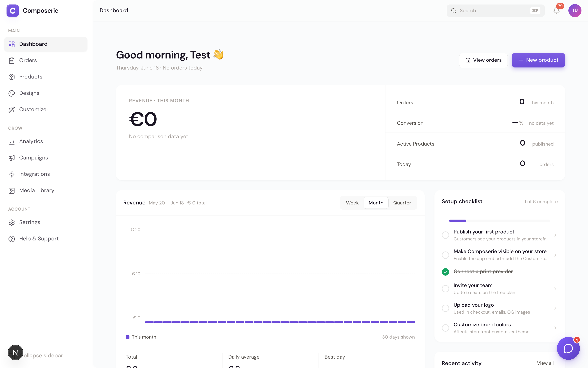Click the plus icon on New product

(521, 60)
